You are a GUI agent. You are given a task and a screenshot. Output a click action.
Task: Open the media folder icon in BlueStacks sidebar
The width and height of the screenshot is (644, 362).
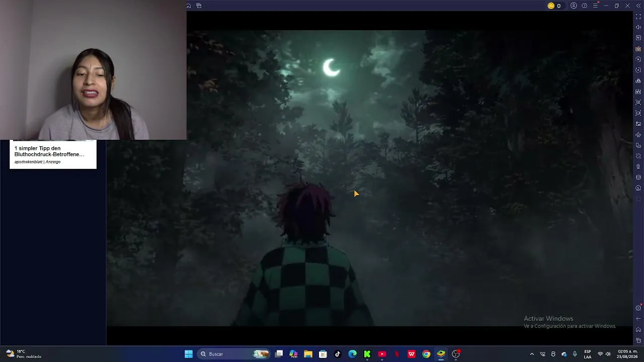click(638, 124)
